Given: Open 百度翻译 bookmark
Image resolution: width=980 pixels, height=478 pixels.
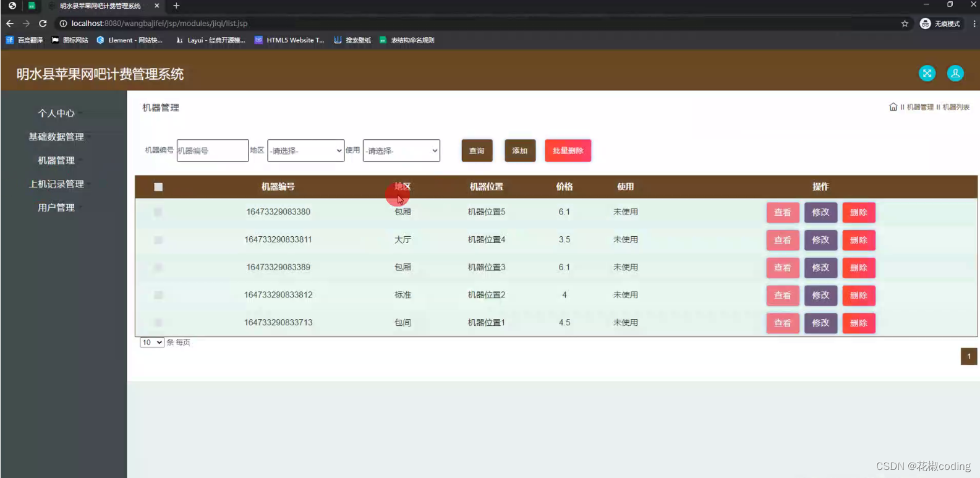Looking at the screenshot, I should [x=24, y=40].
